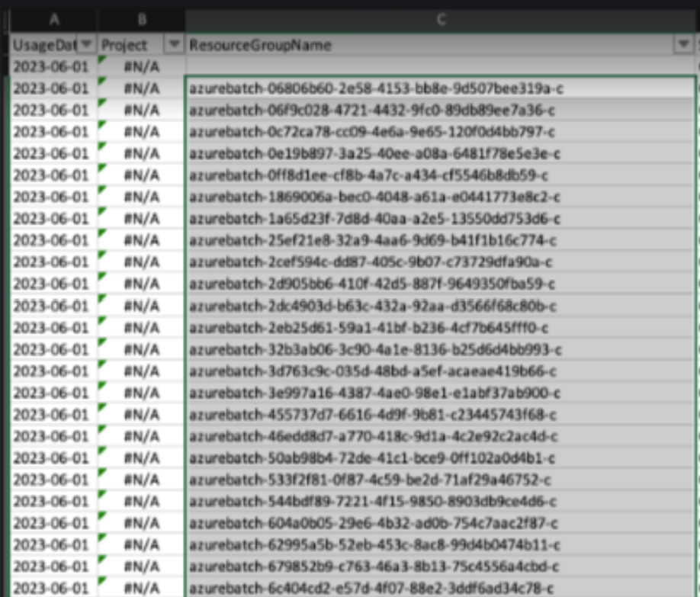Viewport: 700px width, 597px height.
Task: Select cell azurebatch-1a65d23f-7d8d-40aa
Action: click(441, 219)
